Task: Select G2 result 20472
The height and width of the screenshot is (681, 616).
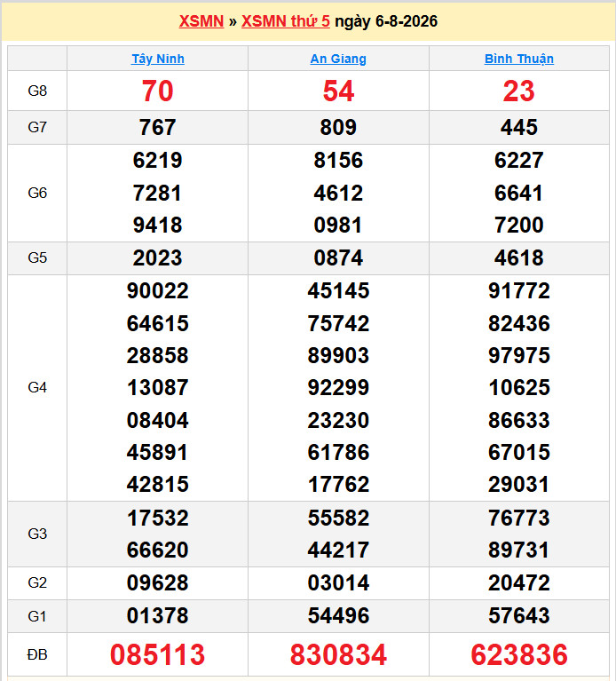Action: (519, 582)
